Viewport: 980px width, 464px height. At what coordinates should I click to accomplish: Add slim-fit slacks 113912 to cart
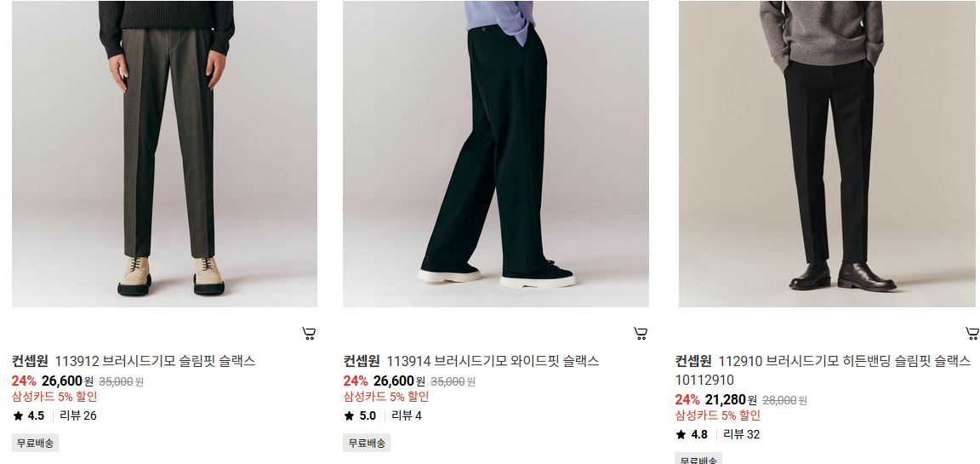click(309, 333)
